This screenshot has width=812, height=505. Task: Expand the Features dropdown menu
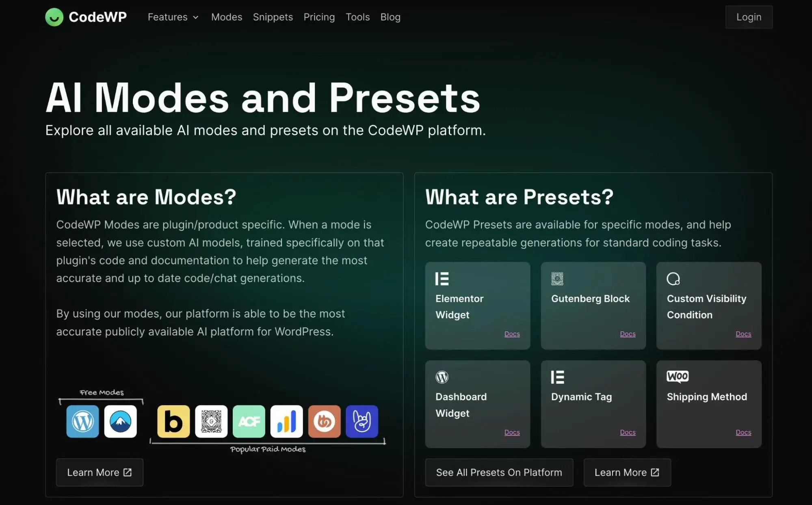point(173,17)
